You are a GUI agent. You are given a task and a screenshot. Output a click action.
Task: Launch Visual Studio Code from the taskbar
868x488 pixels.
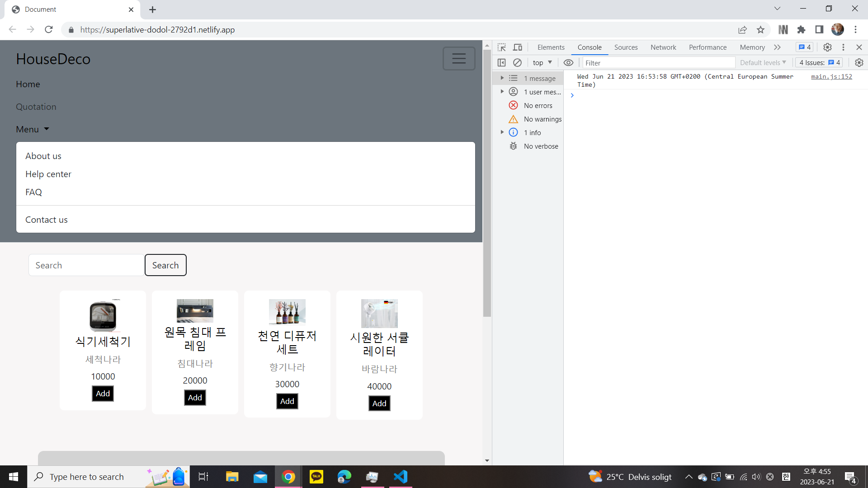pos(400,477)
